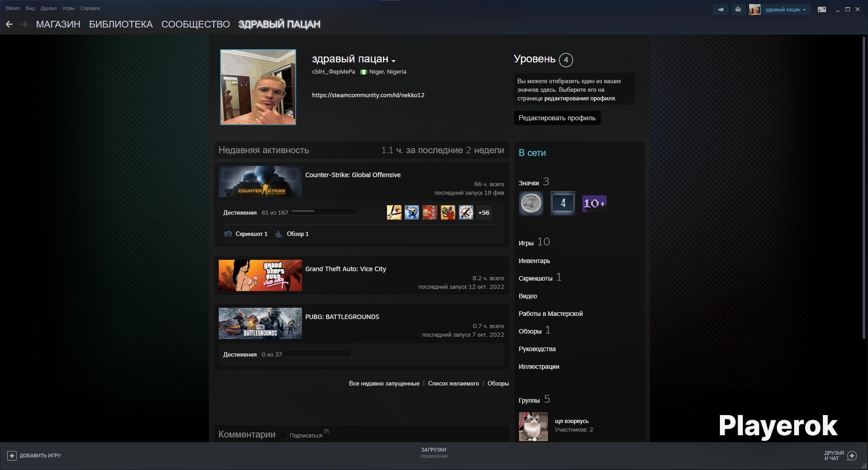Open the Справка menu
Image resolution: width=868 pixels, height=470 pixels.
(90, 8)
